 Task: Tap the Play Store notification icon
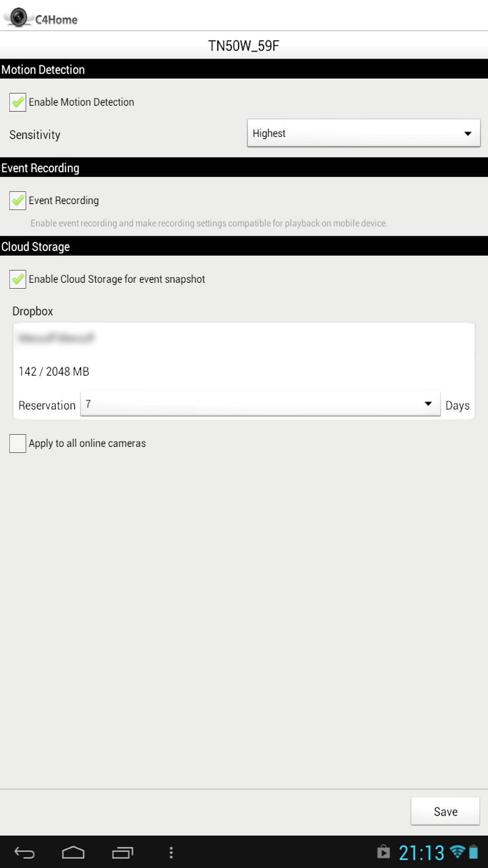[383, 852]
